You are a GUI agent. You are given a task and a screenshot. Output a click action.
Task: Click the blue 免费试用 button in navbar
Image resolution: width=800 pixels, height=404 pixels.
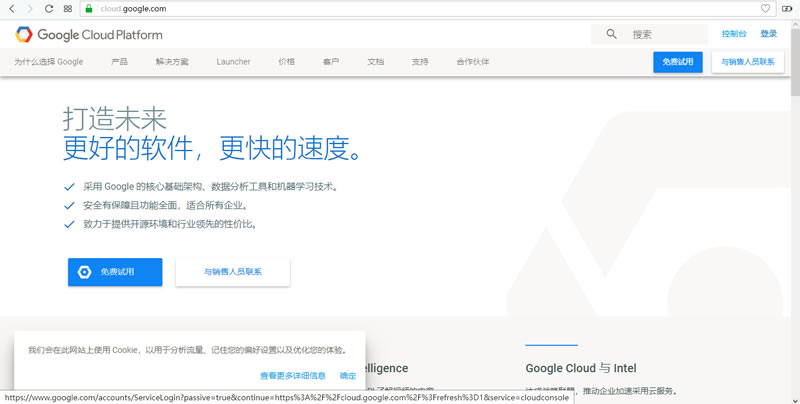click(678, 62)
